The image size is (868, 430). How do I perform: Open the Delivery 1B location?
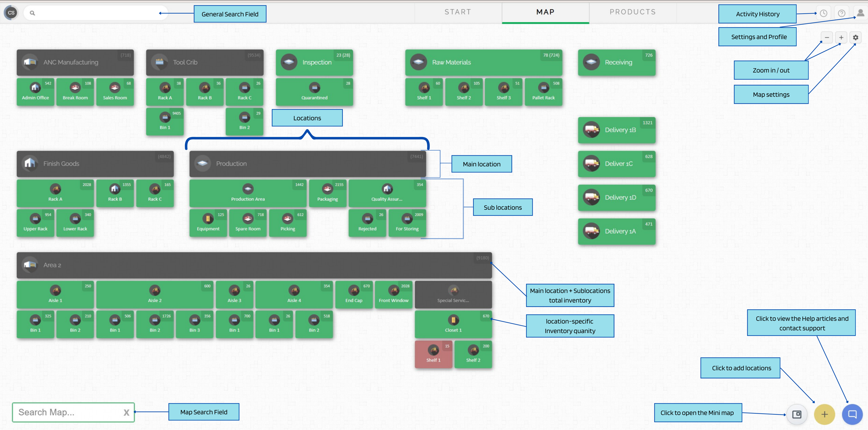coord(616,130)
